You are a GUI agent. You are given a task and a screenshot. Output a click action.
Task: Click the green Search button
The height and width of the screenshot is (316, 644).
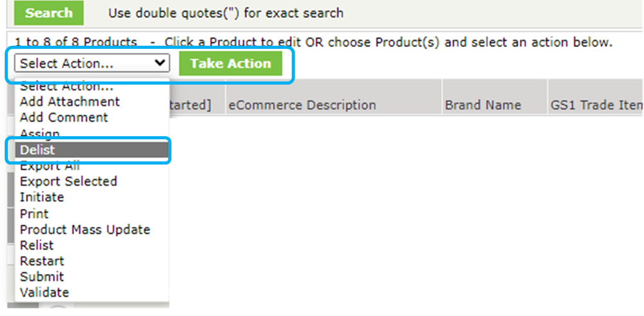click(48, 13)
